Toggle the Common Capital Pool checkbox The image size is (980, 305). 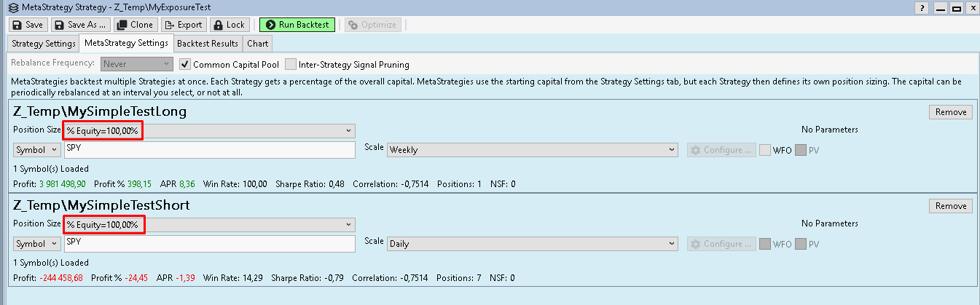point(185,64)
